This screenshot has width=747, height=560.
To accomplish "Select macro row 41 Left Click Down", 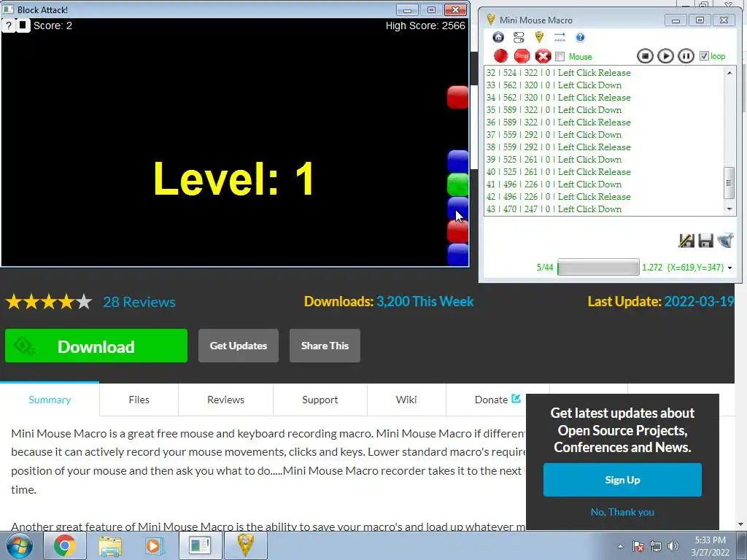I will click(554, 184).
